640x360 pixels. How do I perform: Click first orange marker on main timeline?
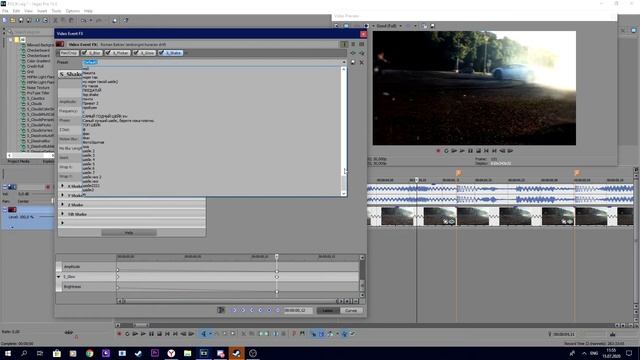coord(458,173)
